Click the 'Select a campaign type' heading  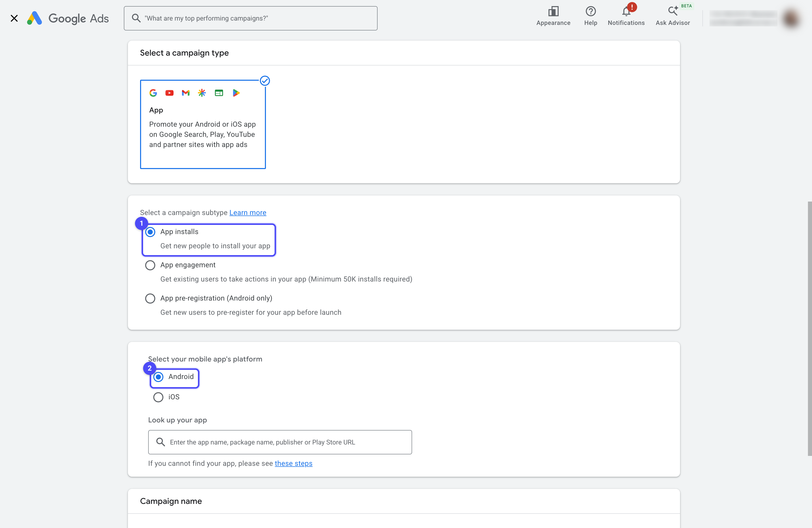tap(184, 53)
